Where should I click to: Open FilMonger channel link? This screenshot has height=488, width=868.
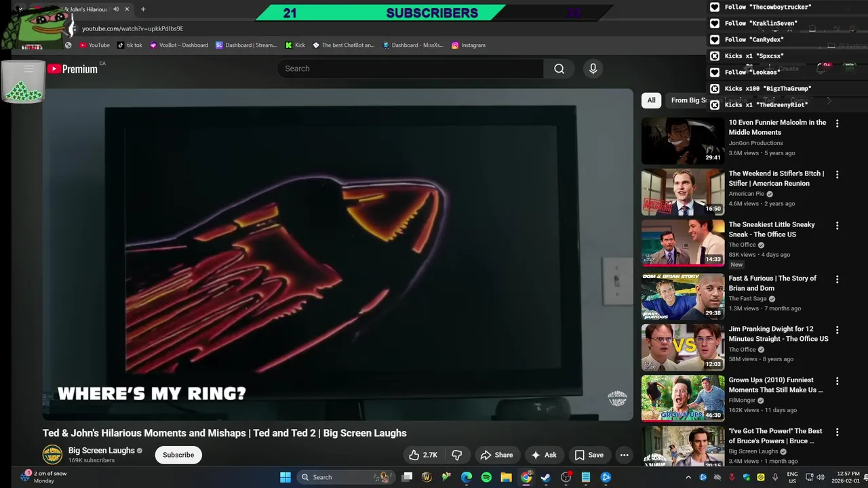click(742, 401)
